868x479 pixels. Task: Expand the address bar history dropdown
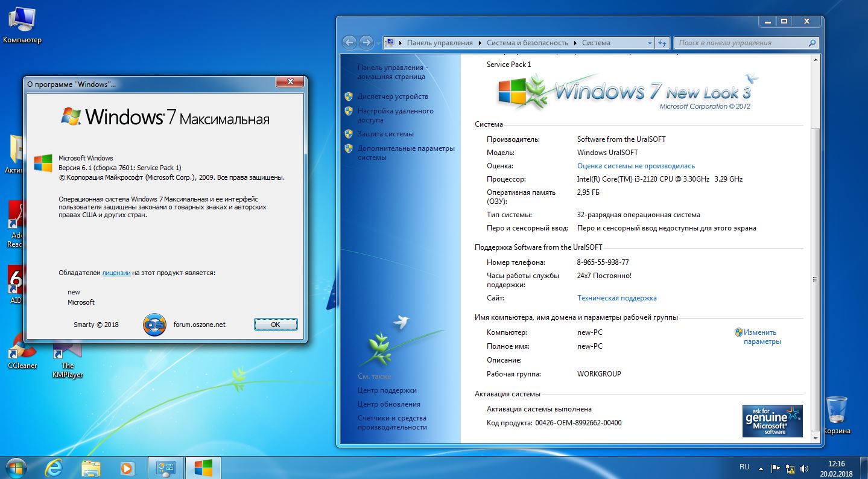pos(650,43)
